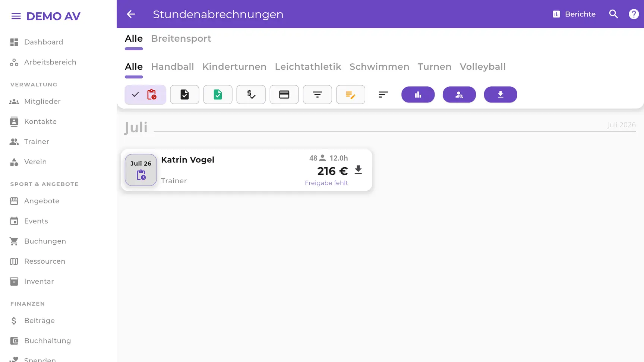Open Buchhaltung

[x=40, y=340]
